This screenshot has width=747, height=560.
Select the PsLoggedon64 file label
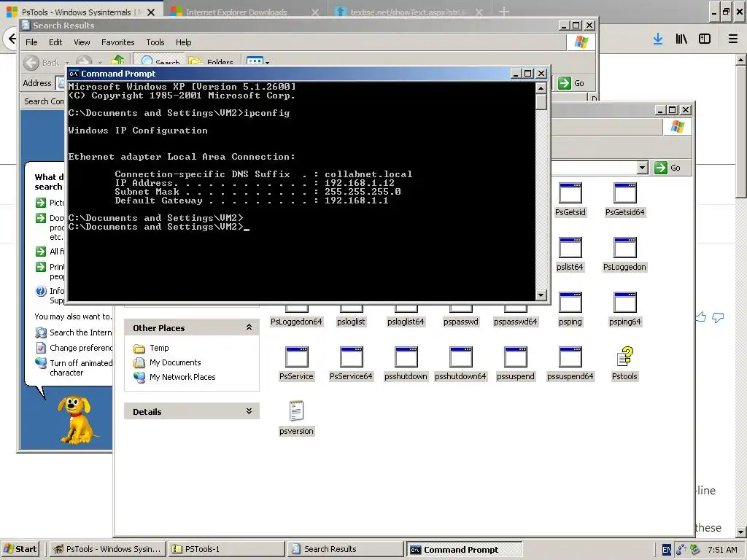point(296,322)
